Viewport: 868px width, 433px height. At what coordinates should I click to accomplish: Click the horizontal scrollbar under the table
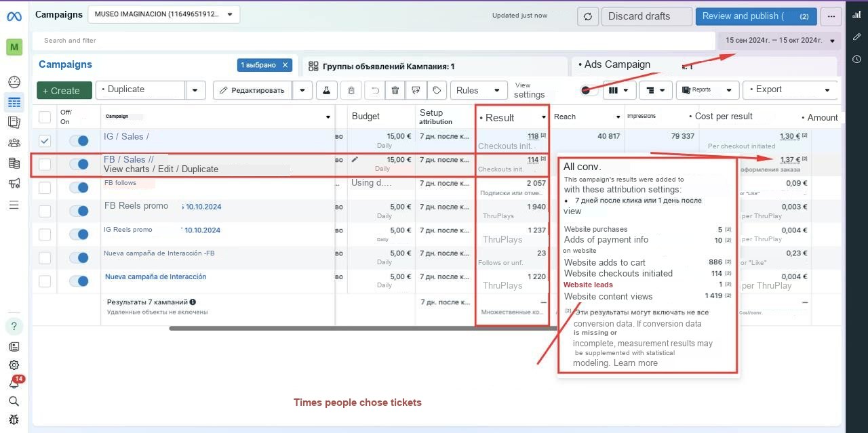[363, 329]
